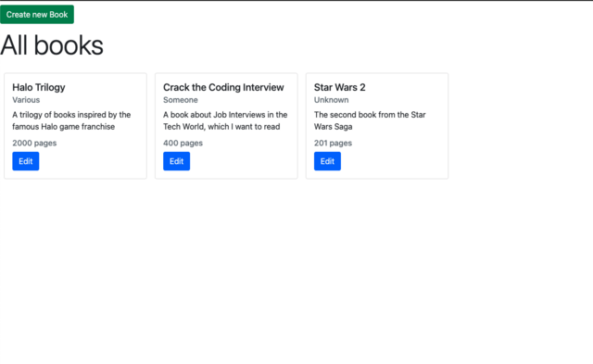The image size is (593, 364).
Task: Edit Crack the Coding Interview book
Action: point(177,161)
